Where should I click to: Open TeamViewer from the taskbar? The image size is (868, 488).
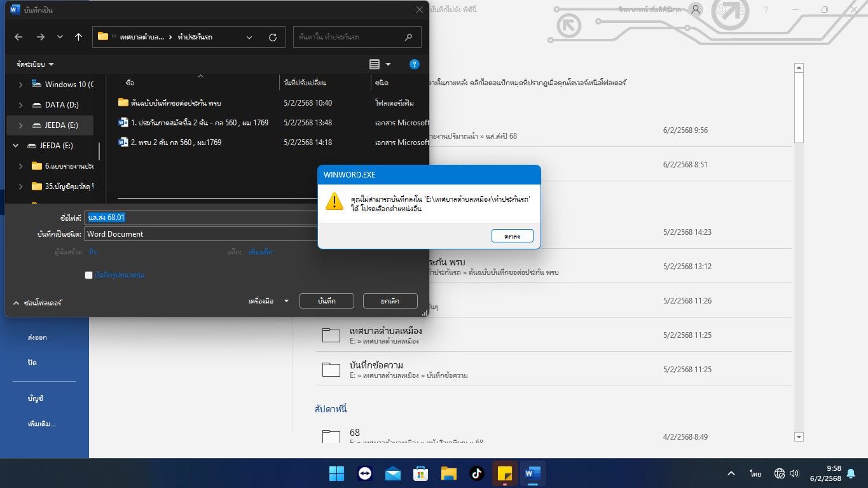pyautogui.click(x=365, y=473)
